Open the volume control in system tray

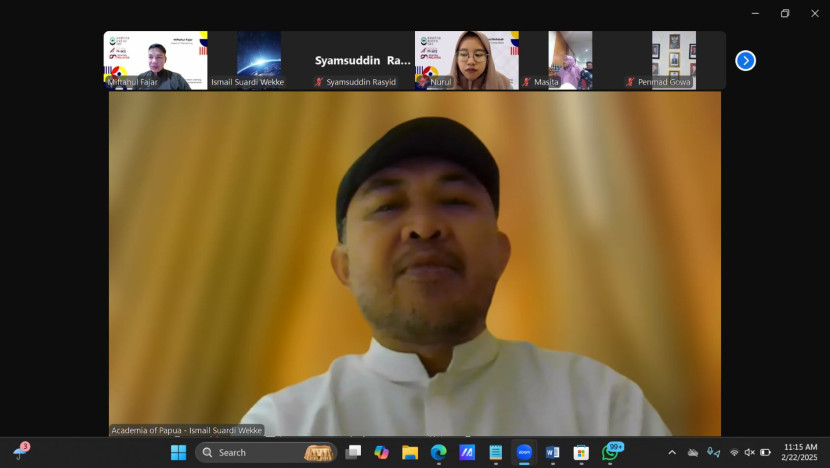[x=750, y=453]
